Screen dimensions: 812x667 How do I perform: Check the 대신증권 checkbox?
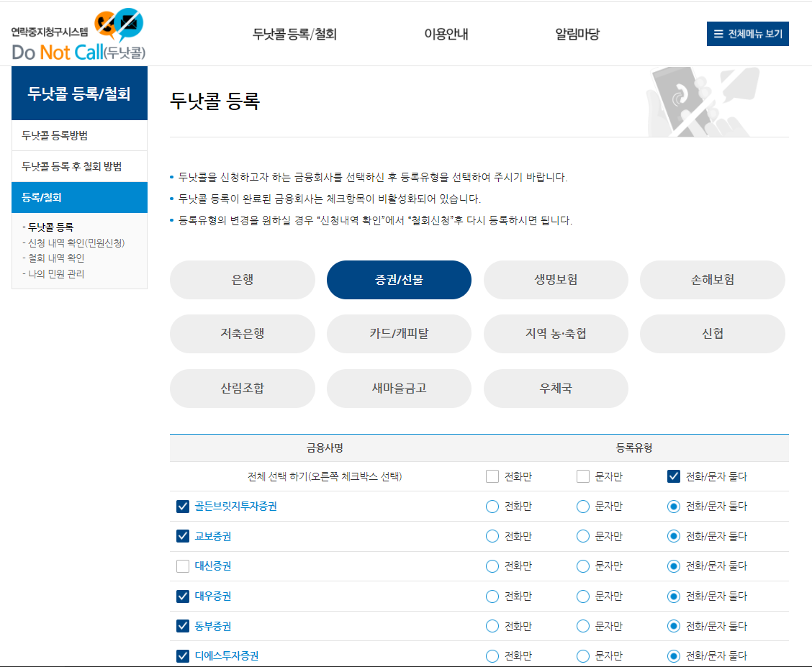tap(182, 566)
